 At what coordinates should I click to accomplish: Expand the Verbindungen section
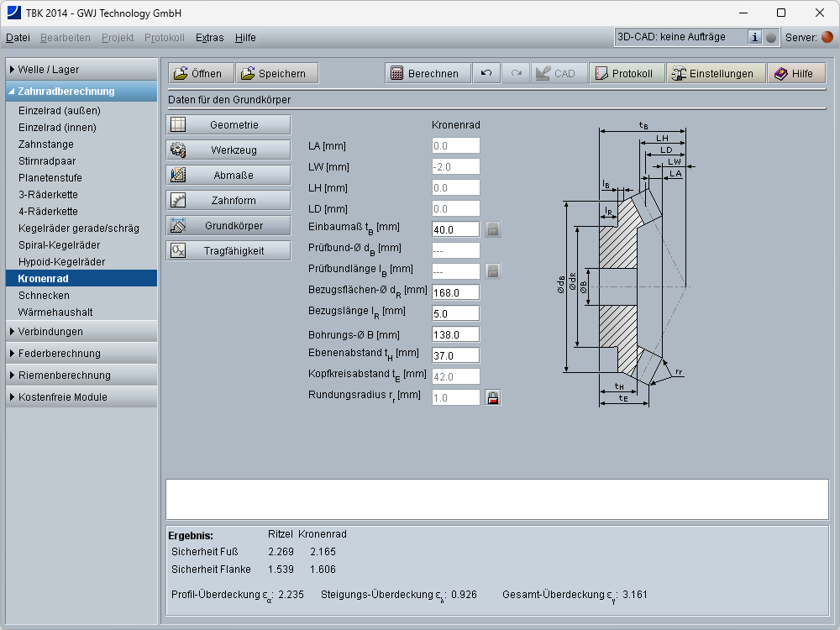[x=81, y=331]
